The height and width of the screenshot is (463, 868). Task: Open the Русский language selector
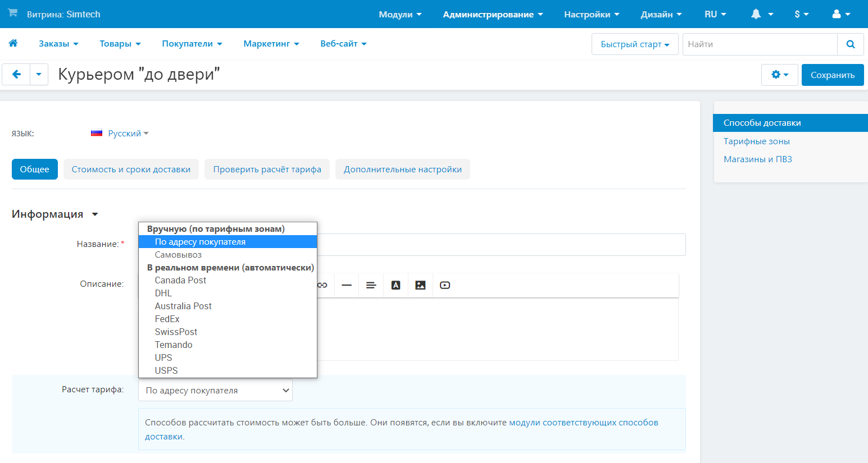click(x=125, y=134)
